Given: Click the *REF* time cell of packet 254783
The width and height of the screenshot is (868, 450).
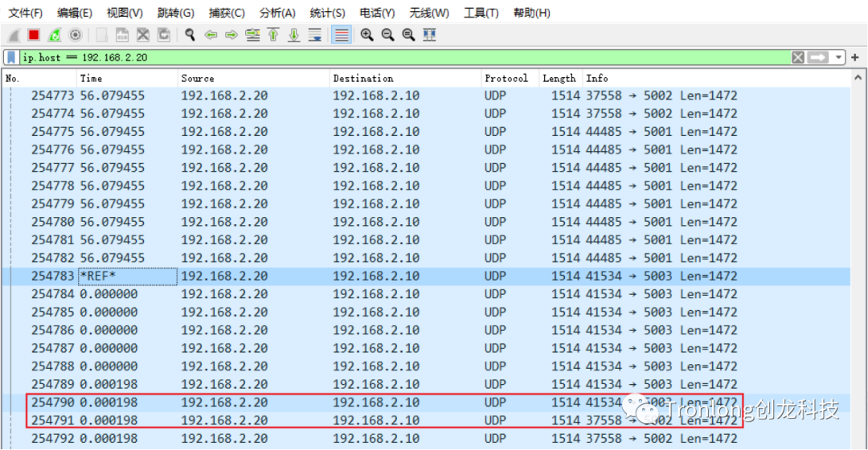Looking at the screenshot, I should click(128, 276).
